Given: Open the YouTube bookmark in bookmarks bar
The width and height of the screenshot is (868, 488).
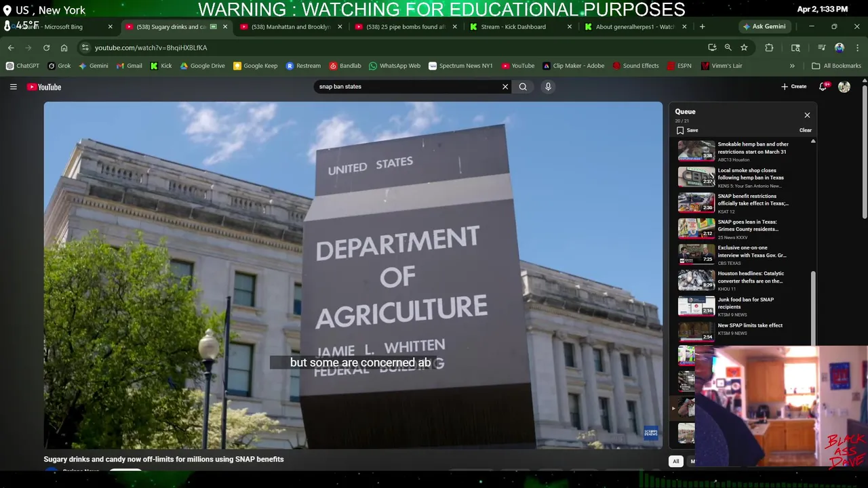Looking at the screenshot, I should (x=518, y=66).
